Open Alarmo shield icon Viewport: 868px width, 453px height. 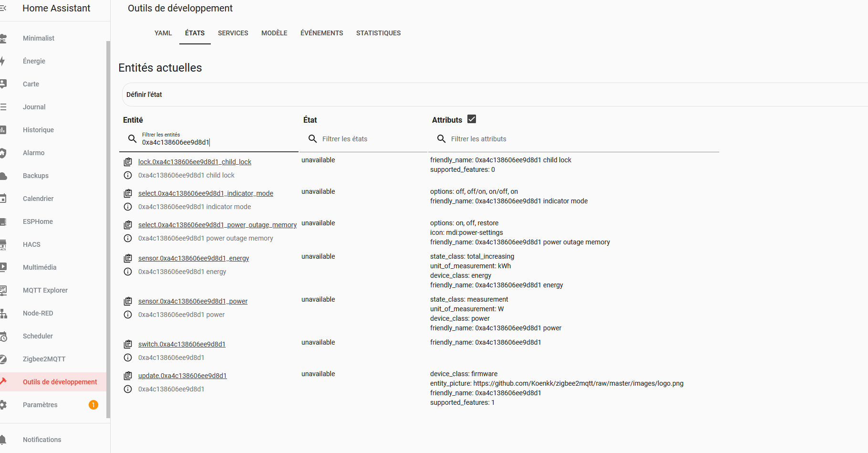click(3, 153)
